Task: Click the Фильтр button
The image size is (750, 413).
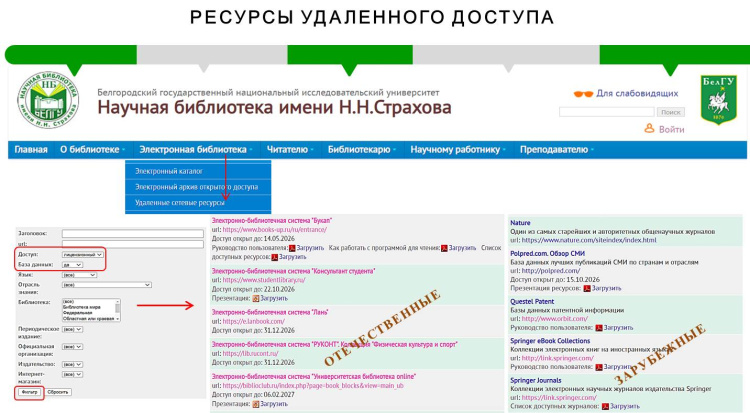Action: (29, 392)
